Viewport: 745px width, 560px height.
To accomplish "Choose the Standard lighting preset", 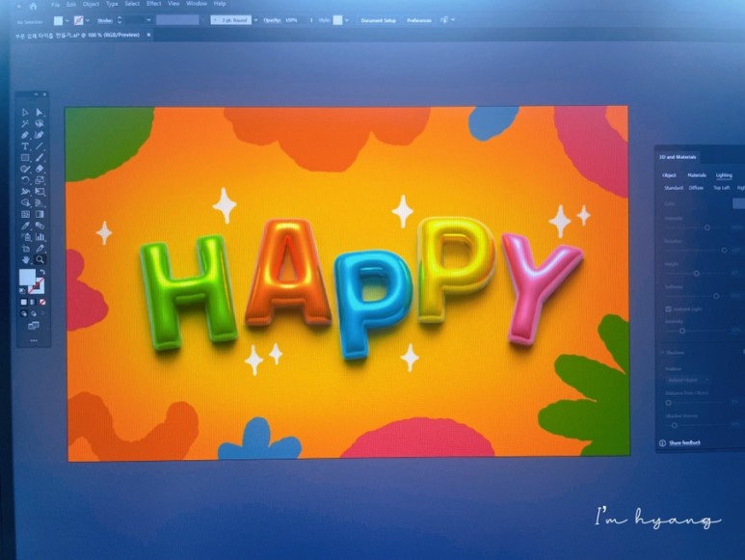I will click(x=674, y=188).
